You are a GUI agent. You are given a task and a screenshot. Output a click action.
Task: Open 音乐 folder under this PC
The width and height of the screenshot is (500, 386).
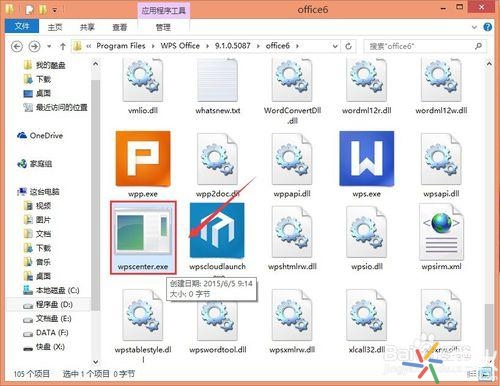(x=37, y=262)
